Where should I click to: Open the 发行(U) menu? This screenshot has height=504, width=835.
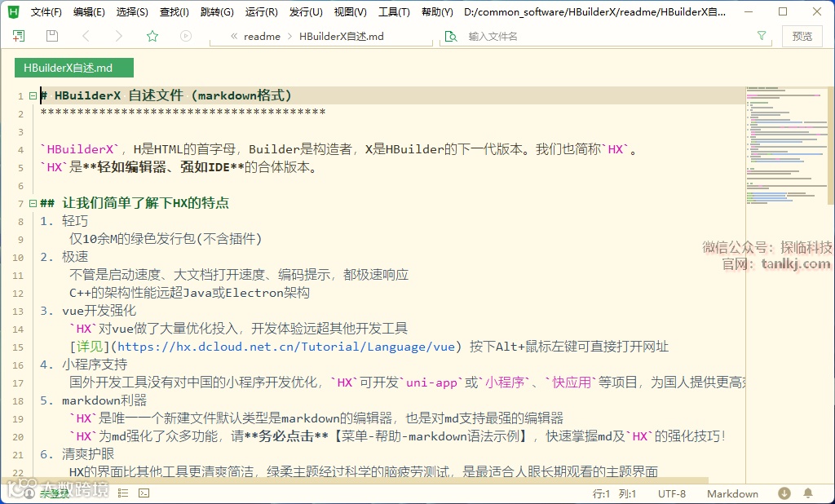[306, 11]
